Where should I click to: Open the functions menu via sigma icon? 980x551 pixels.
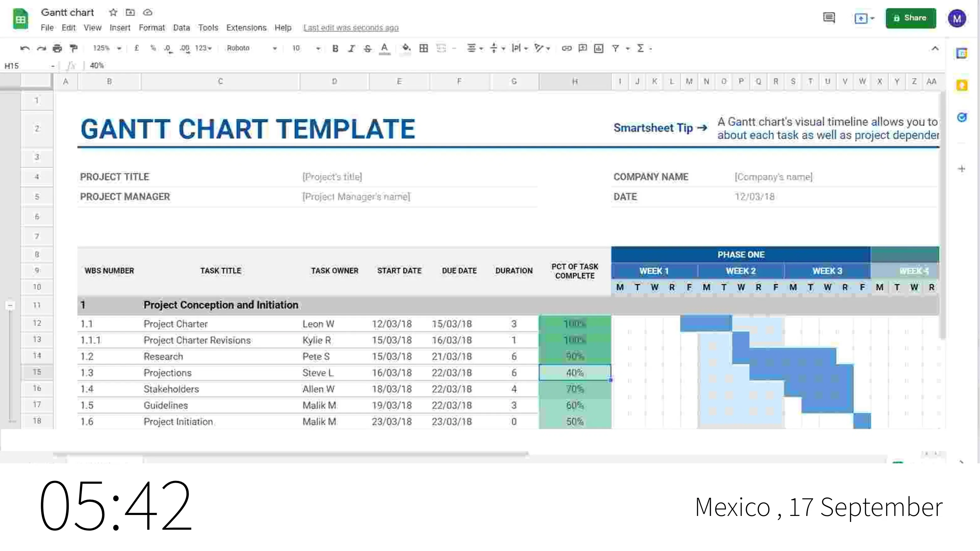[641, 48]
